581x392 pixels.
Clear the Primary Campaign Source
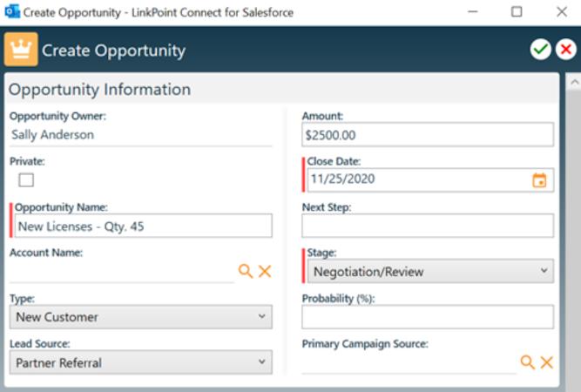547,362
